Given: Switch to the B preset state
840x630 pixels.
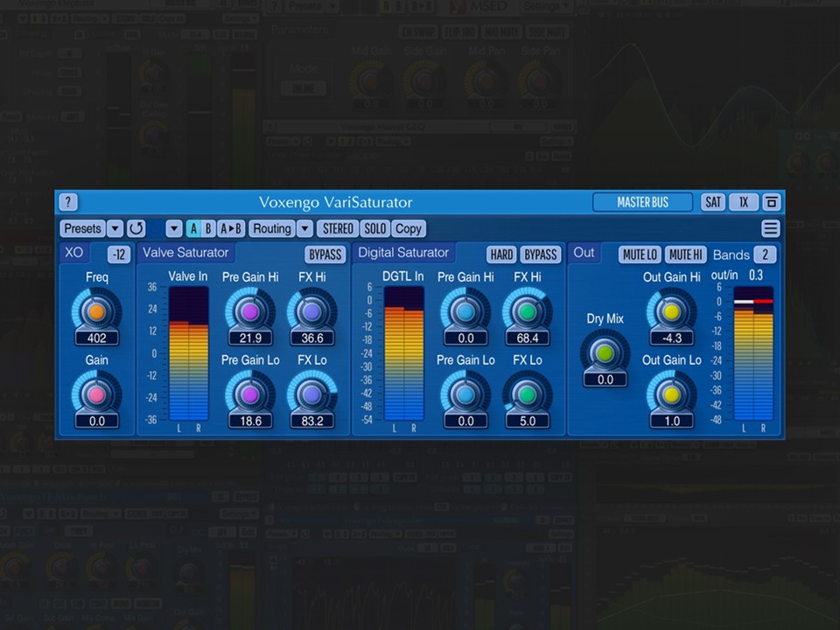Looking at the screenshot, I should 208,228.
